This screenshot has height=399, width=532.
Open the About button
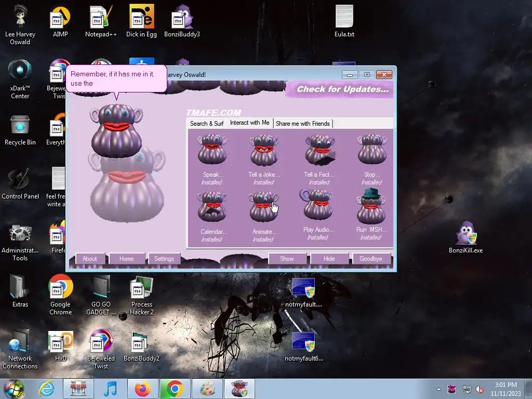[89, 259]
